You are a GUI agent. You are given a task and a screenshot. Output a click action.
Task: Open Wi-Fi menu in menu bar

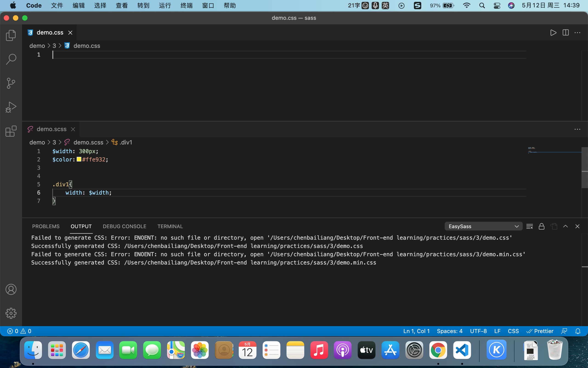(466, 5)
